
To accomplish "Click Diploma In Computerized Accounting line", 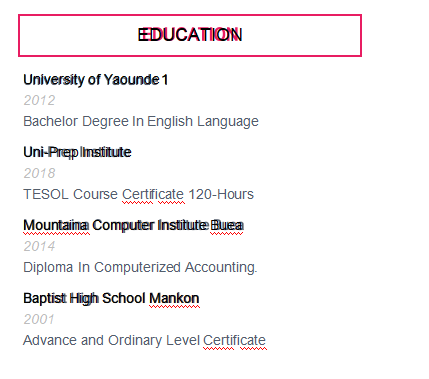I will coord(140,268).
